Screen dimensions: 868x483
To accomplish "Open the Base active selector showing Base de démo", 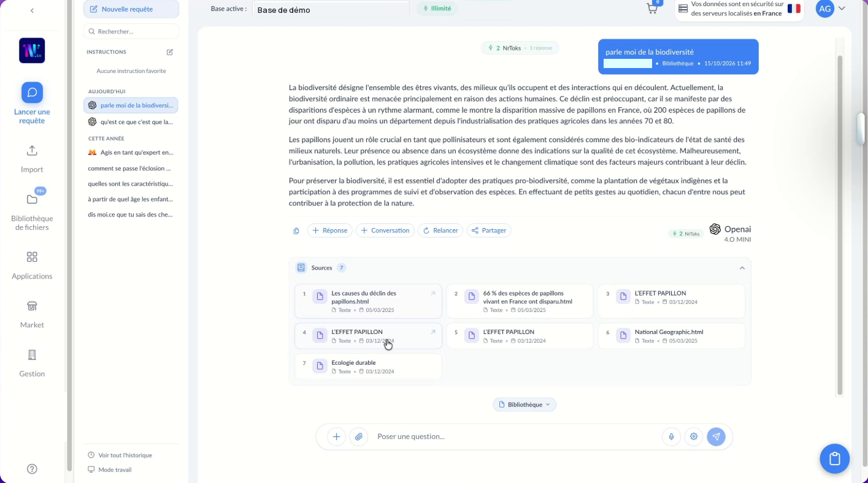I will [331, 9].
